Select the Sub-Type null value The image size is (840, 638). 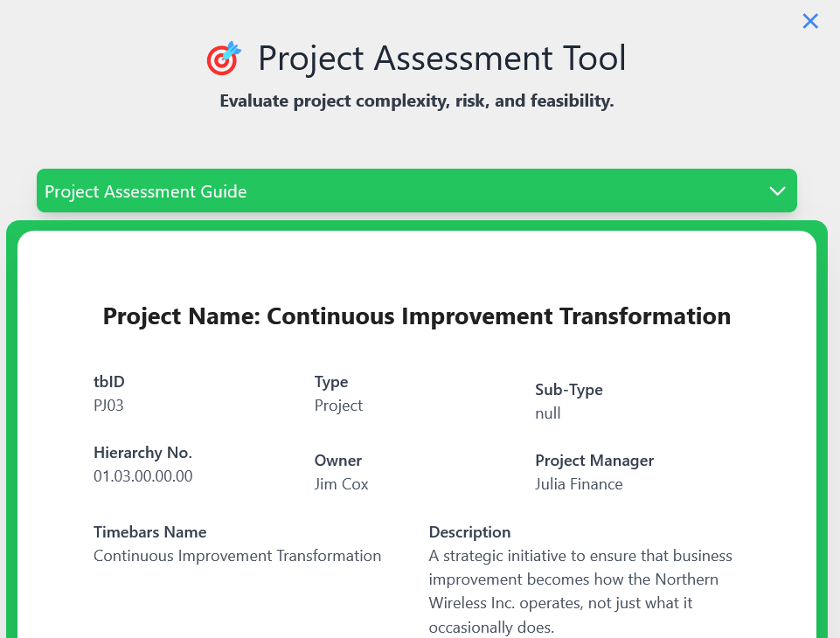(x=548, y=413)
